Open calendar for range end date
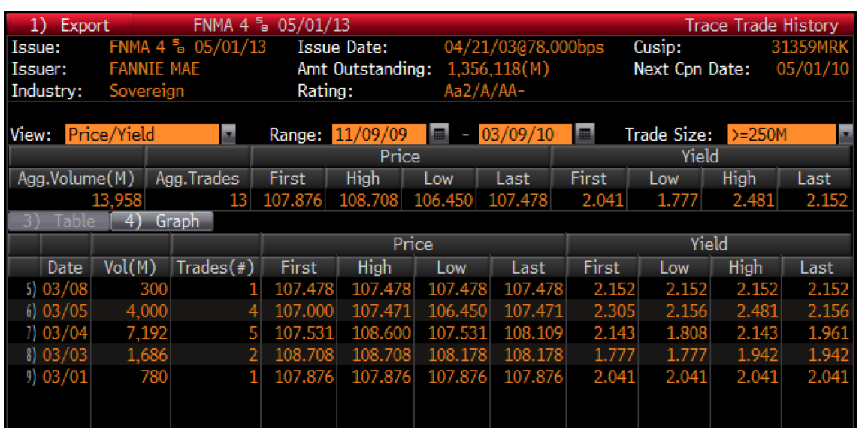The height and width of the screenshot is (436, 868). point(585,134)
